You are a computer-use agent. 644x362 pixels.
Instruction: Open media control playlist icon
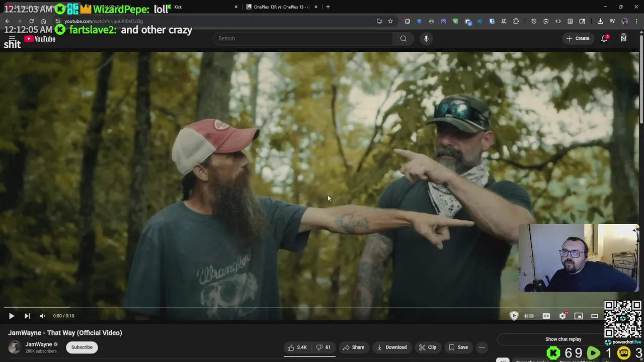coord(612,21)
